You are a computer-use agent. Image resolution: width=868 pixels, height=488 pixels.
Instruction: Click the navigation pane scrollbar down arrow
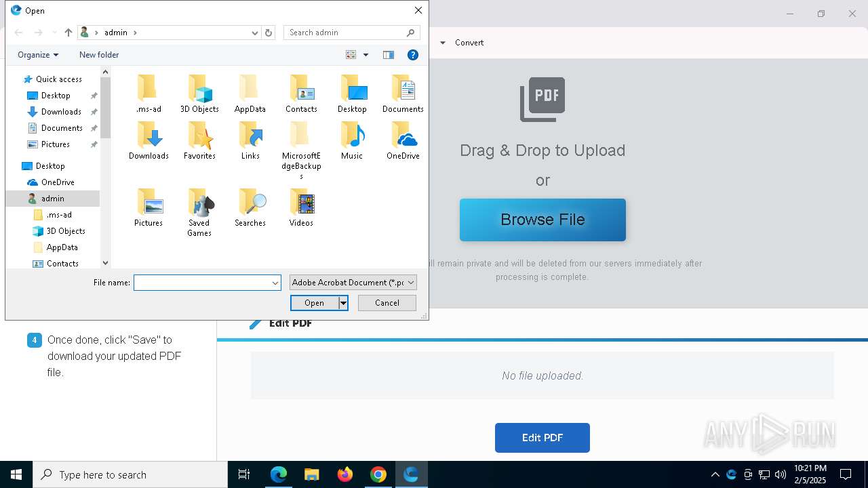pos(105,263)
